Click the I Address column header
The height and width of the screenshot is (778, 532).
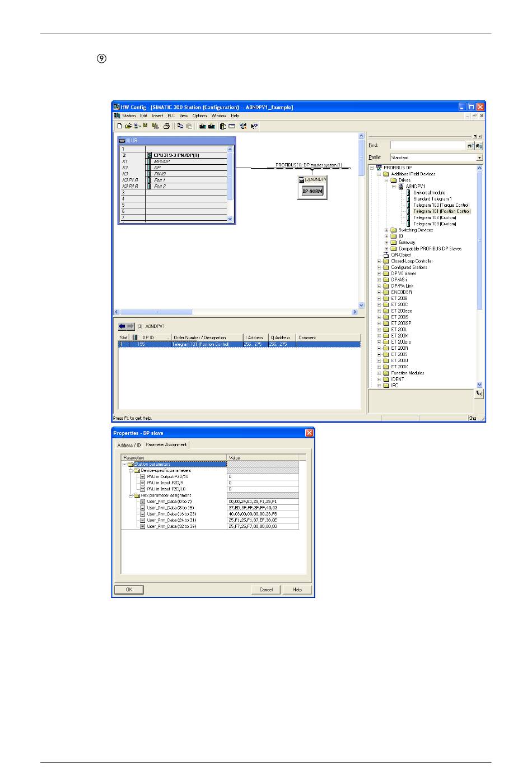[255, 337]
